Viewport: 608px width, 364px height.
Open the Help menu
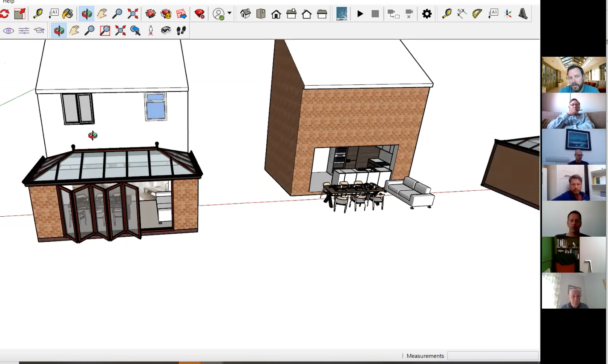coord(9,2)
